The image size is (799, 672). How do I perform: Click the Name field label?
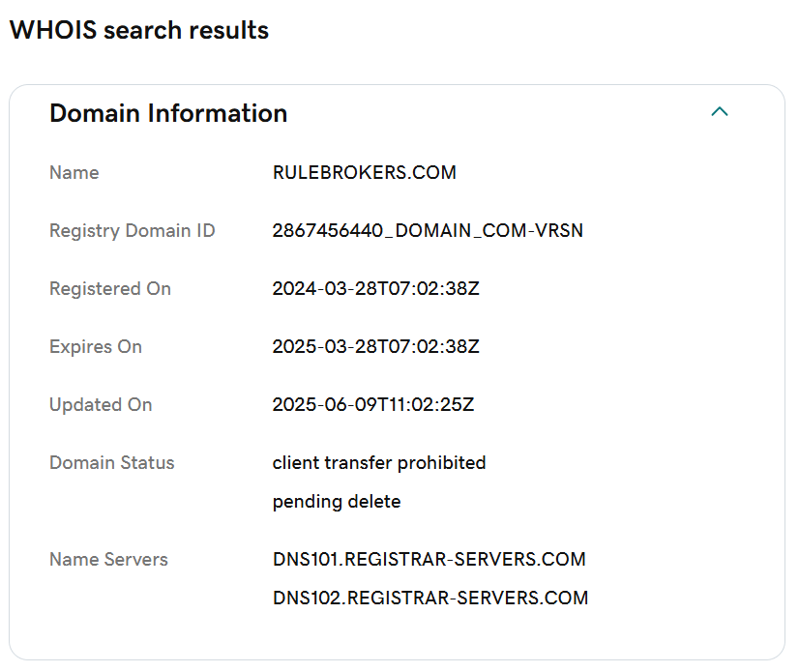pos(74,173)
